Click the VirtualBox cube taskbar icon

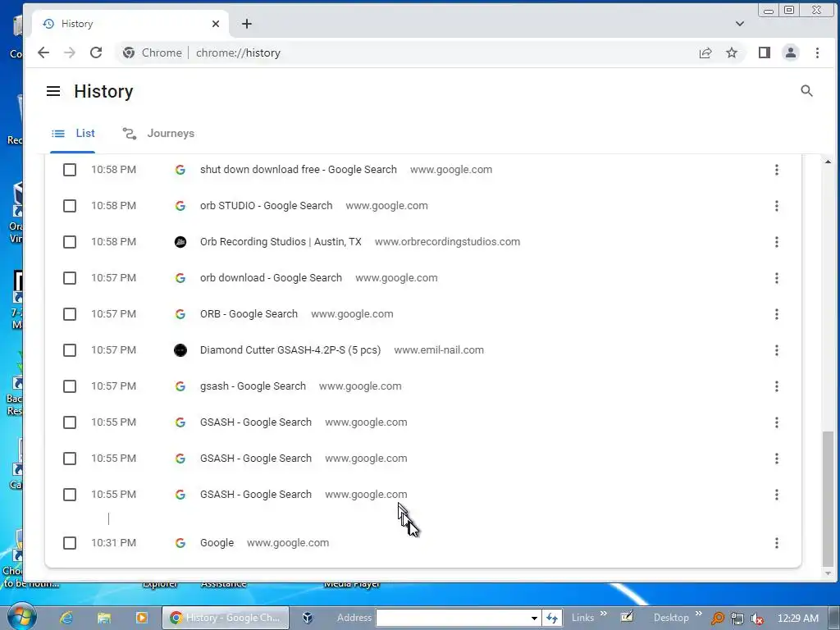coord(308,618)
